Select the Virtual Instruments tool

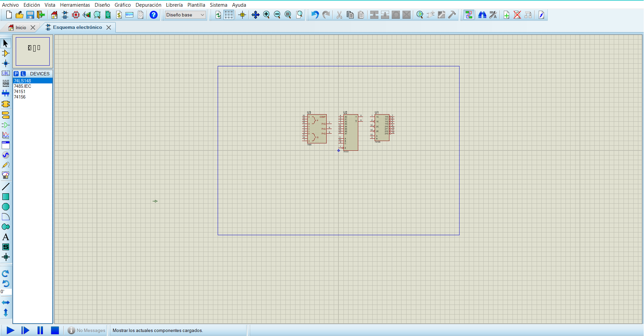(6, 175)
